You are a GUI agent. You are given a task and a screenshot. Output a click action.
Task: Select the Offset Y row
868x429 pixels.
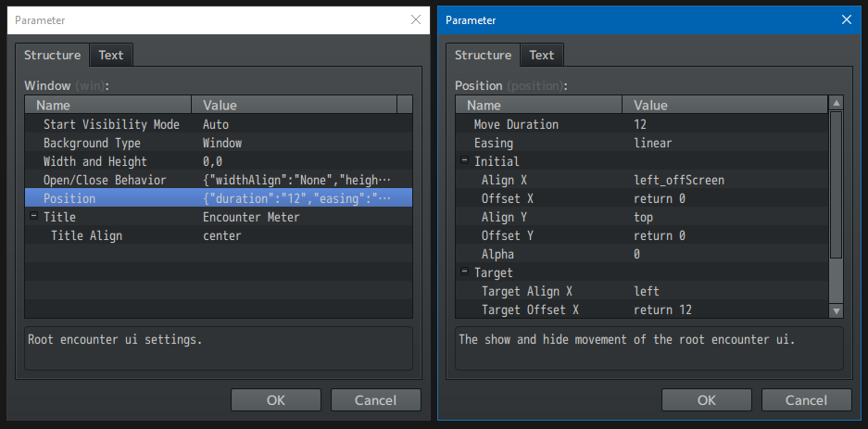pyautogui.click(x=642, y=235)
